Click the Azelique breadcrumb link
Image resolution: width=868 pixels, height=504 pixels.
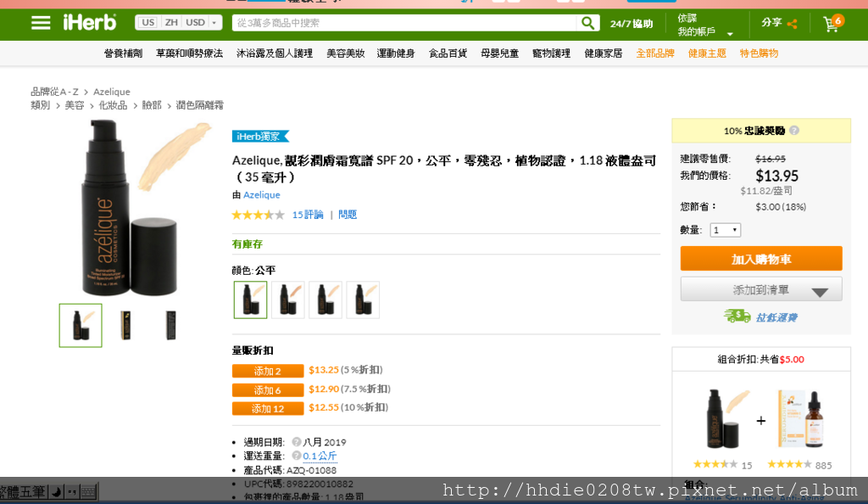(112, 92)
